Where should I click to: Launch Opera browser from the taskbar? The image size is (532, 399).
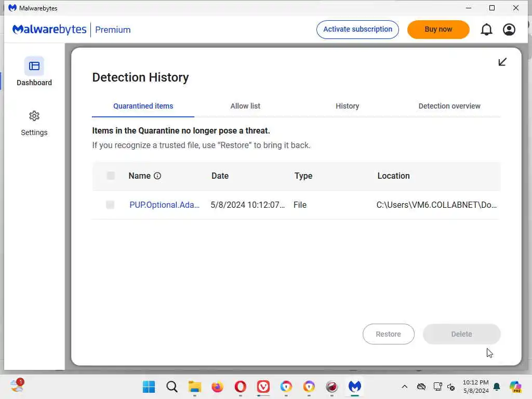pyautogui.click(x=240, y=387)
